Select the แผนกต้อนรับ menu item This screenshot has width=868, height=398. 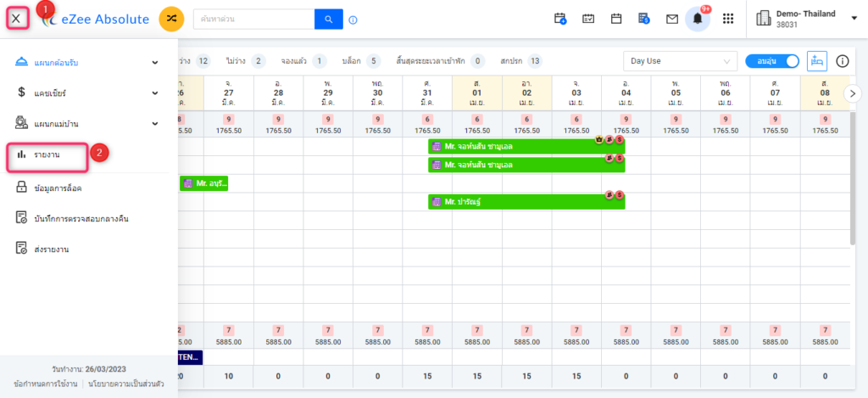click(56, 62)
